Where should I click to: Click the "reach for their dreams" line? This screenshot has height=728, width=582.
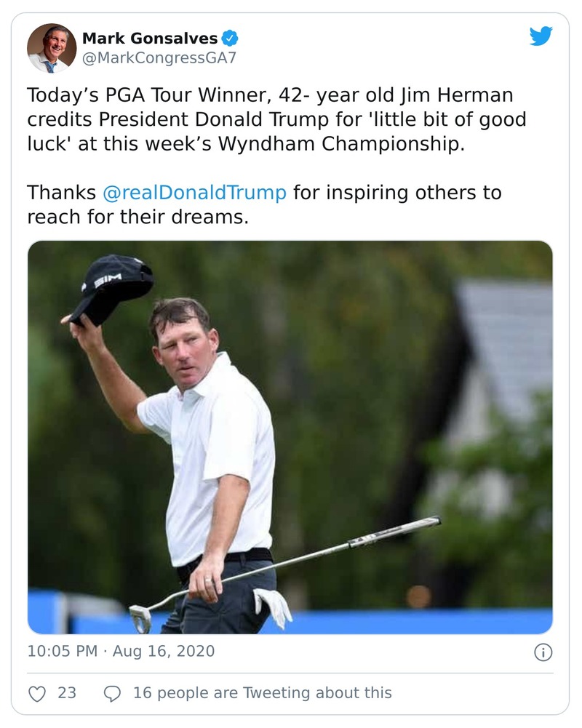(x=138, y=217)
